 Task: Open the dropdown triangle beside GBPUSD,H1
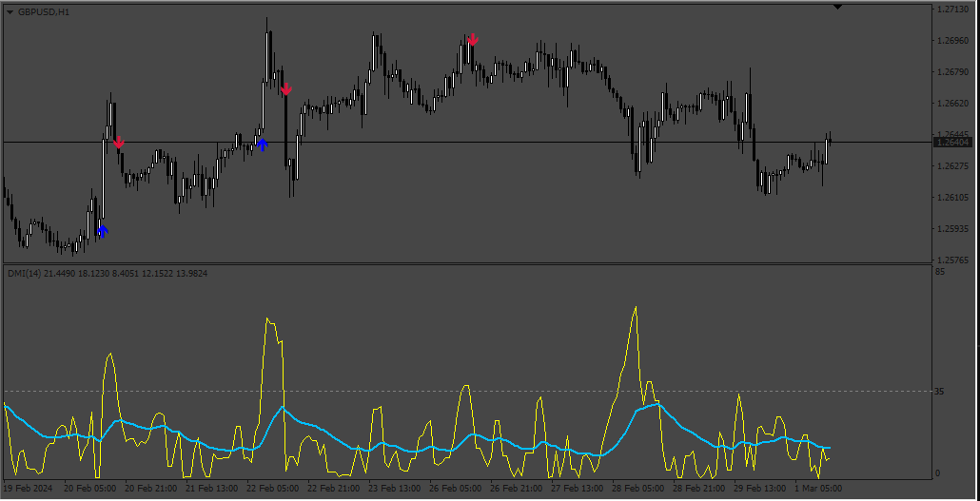(10, 11)
